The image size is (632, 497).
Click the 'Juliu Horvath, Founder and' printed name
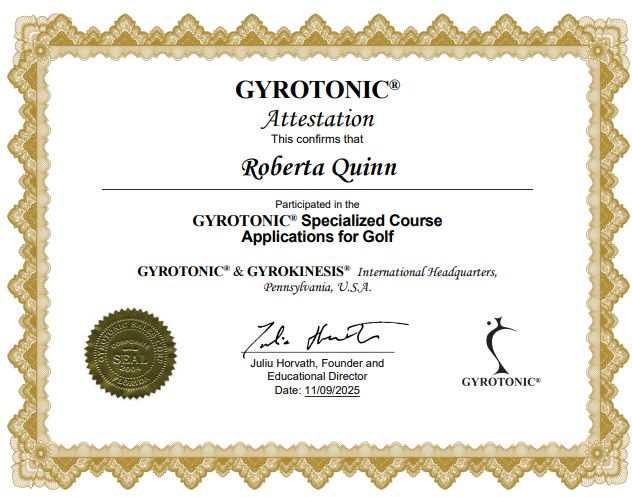tap(317, 363)
